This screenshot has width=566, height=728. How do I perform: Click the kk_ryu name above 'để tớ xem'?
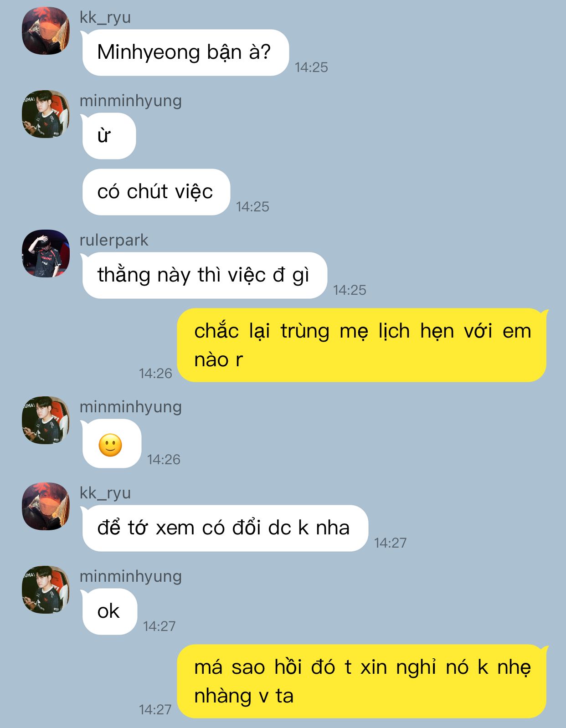pyautogui.click(x=105, y=493)
